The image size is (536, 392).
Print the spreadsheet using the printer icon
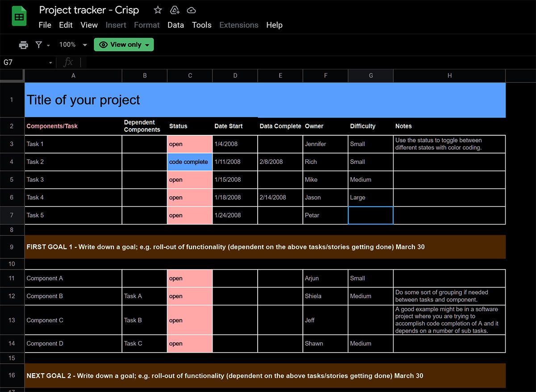click(x=23, y=45)
